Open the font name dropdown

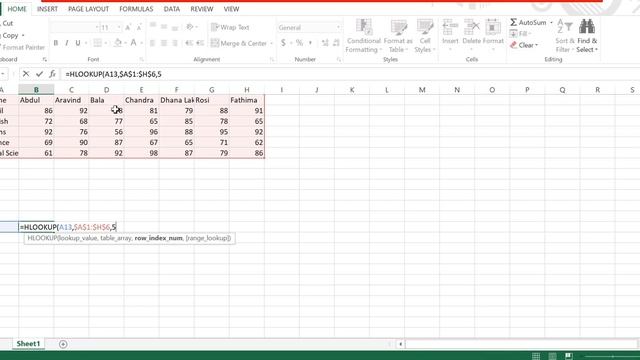[97, 27]
